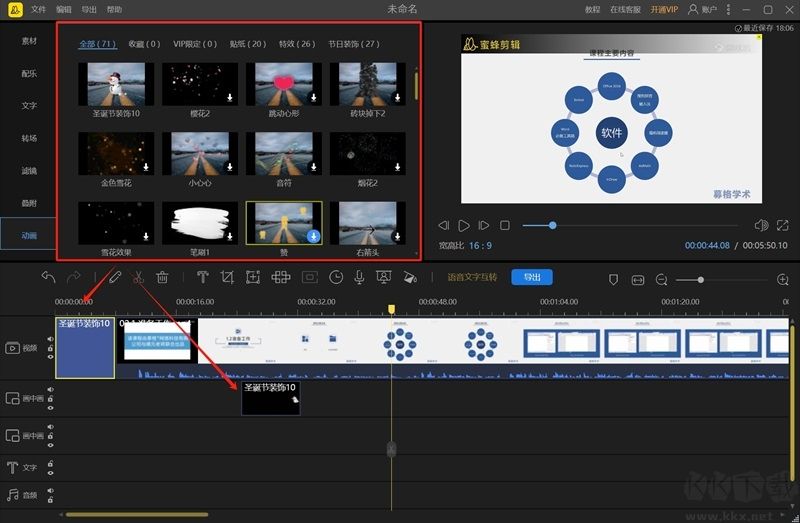
Task: Click the blue 导出 export button
Action: tap(531, 277)
